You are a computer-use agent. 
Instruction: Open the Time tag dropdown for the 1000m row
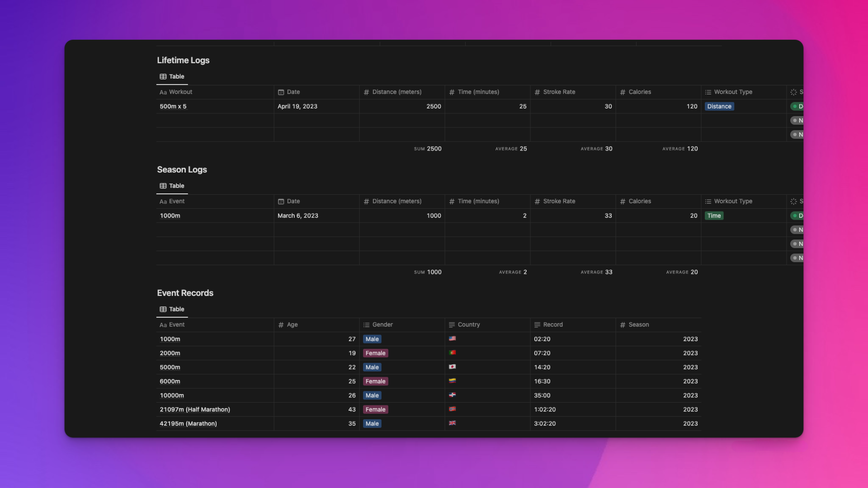(714, 216)
